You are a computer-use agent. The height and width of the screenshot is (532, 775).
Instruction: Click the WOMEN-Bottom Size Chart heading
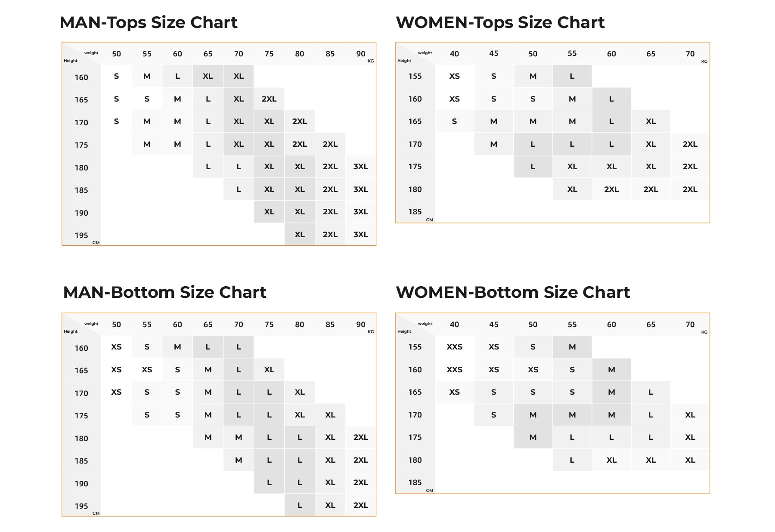512,292
